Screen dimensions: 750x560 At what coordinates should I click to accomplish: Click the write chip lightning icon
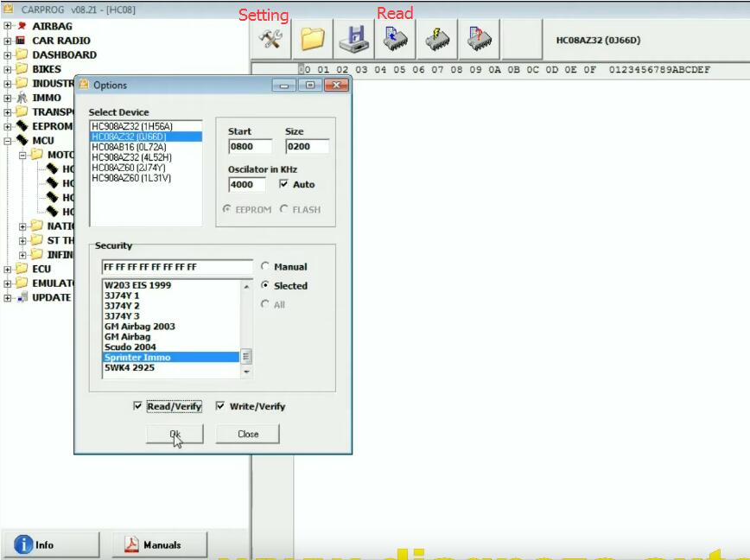pyautogui.click(x=435, y=40)
